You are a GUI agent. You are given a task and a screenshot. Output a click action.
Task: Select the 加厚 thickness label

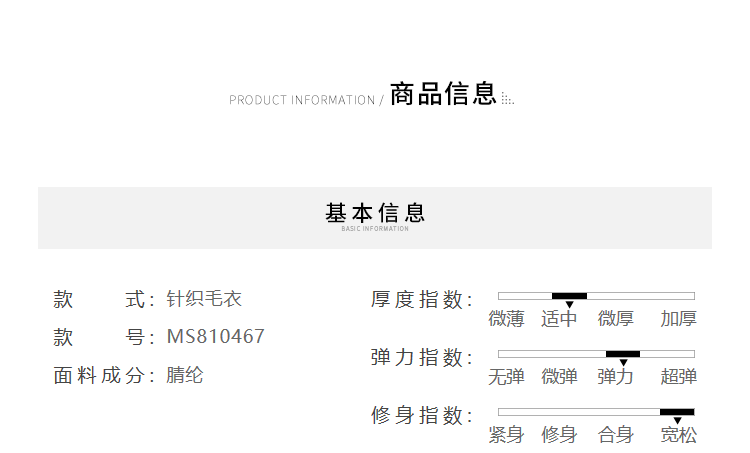pyautogui.click(x=678, y=319)
